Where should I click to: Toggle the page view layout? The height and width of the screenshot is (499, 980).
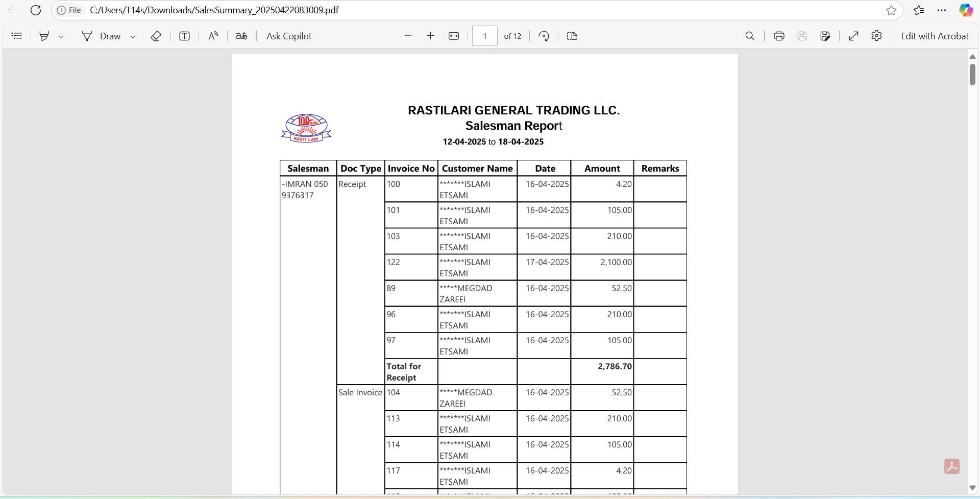pyautogui.click(x=572, y=36)
